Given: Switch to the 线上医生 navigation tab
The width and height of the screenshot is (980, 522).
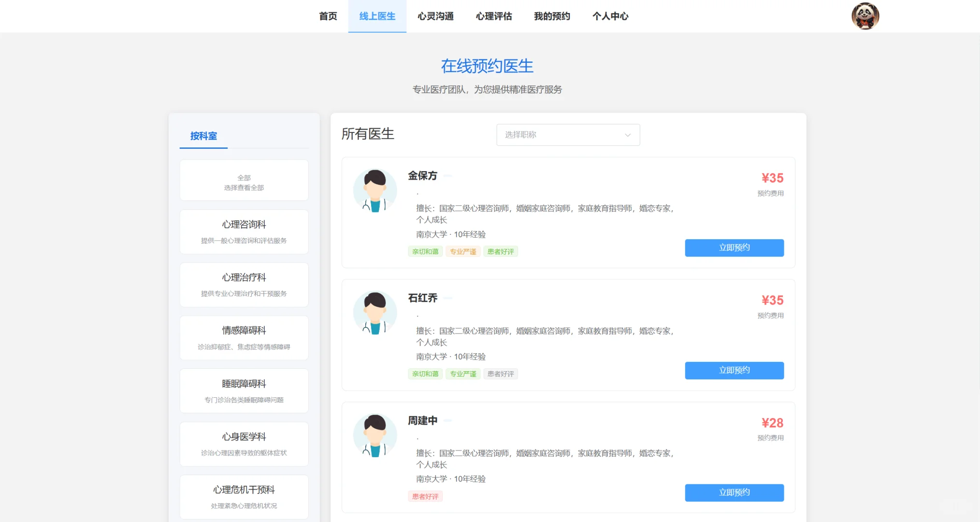Looking at the screenshot, I should (377, 16).
